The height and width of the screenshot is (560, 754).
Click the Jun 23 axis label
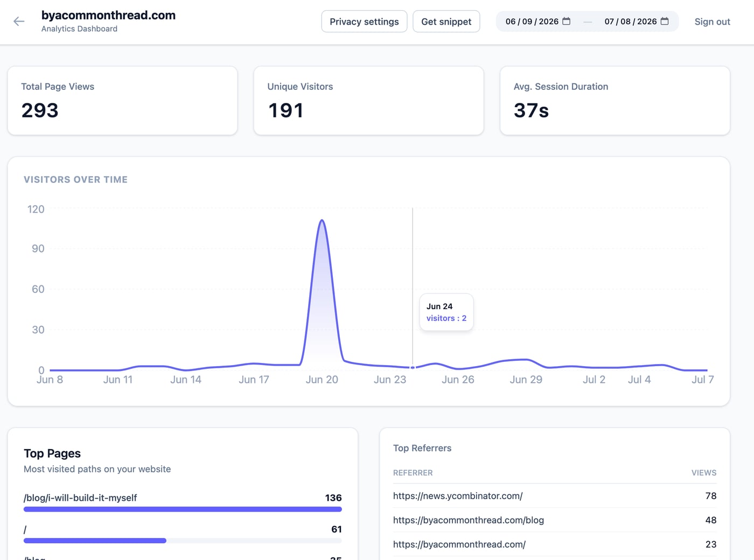pyautogui.click(x=390, y=380)
